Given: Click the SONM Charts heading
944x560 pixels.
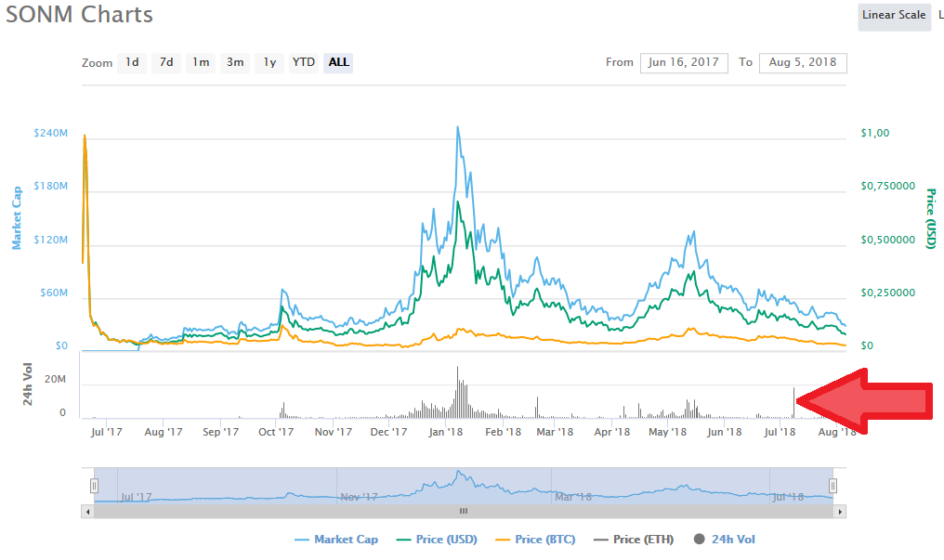Looking at the screenshot, I should click(x=80, y=15).
